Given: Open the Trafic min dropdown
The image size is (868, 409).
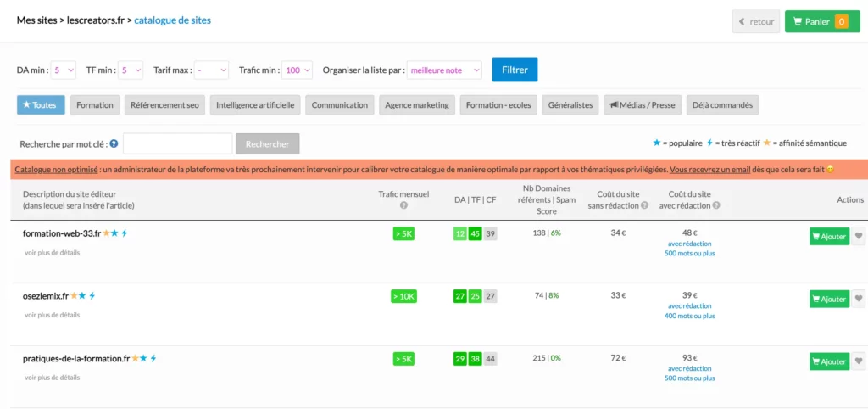Looking at the screenshot, I should [x=298, y=70].
